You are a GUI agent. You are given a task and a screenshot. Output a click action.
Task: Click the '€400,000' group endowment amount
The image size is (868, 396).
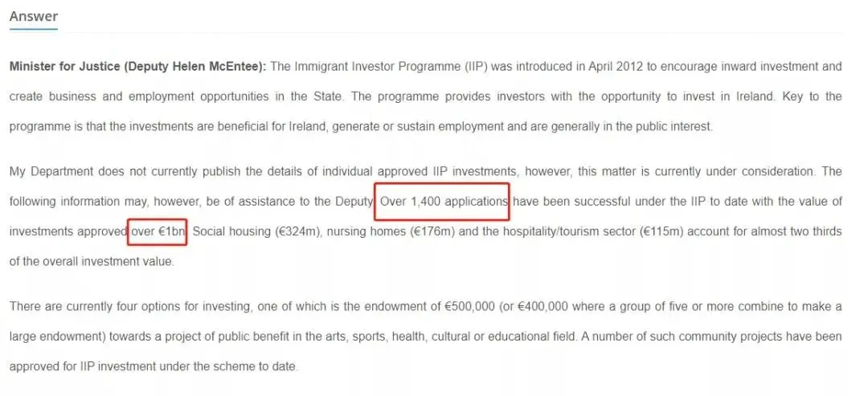tap(542, 307)
